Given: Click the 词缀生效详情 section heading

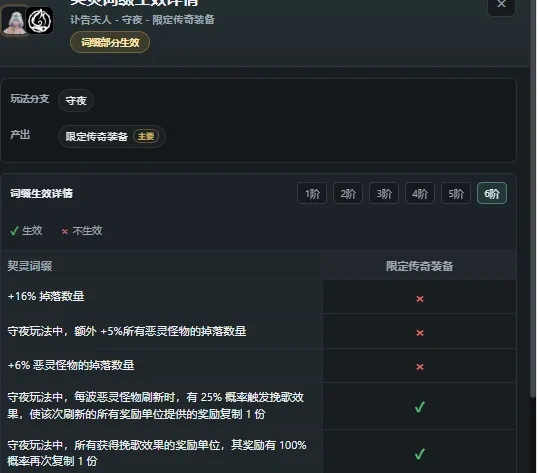Looking at the screenshot, I should [x=42, y=194].
